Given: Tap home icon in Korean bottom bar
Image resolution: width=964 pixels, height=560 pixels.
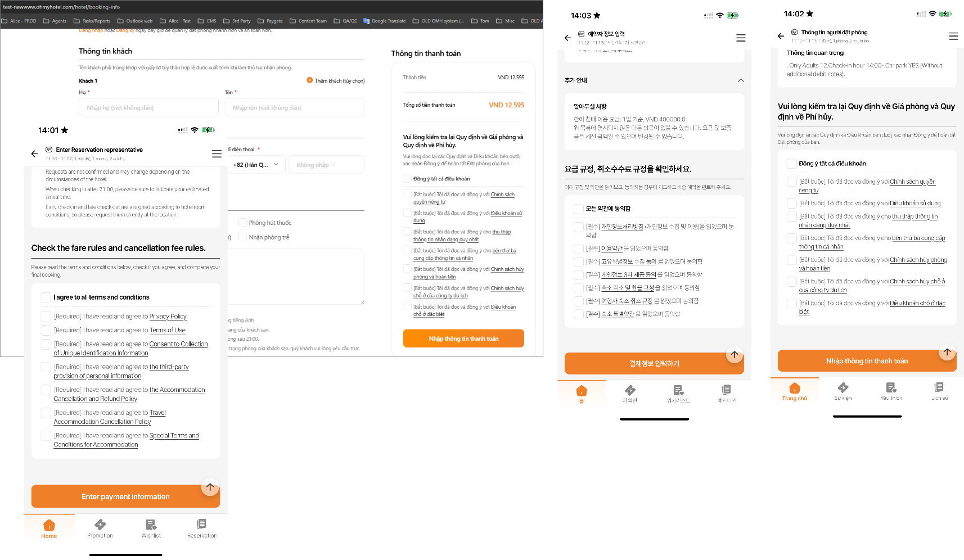Looking at the screenshot, I should click(x=582, y=391).
